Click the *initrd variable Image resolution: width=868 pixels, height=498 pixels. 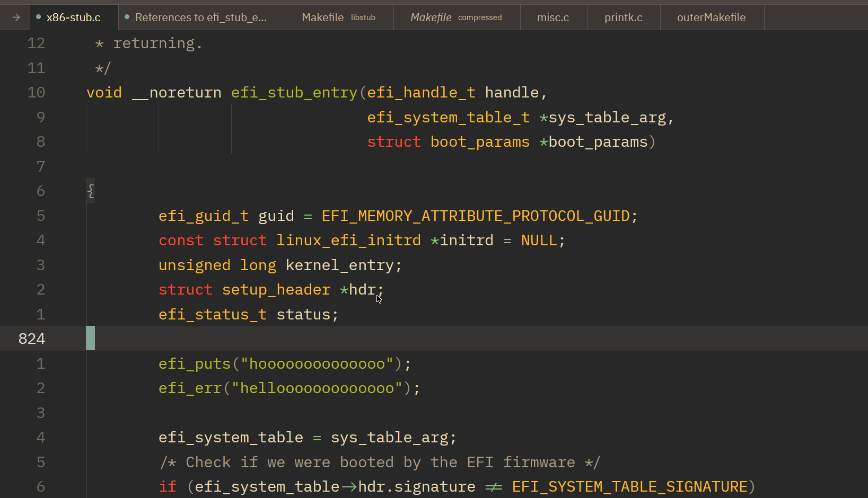point(462,241)
